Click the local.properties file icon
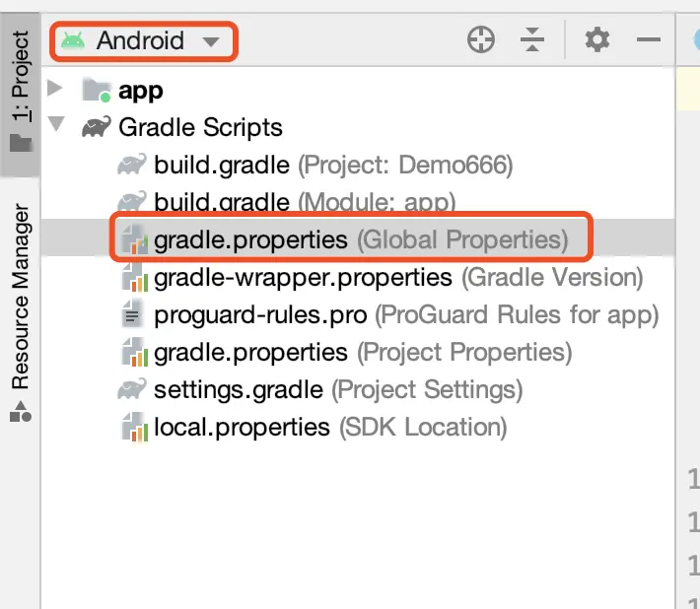The width and height of the screenshot is (700, 609). (x=132, y=427)
